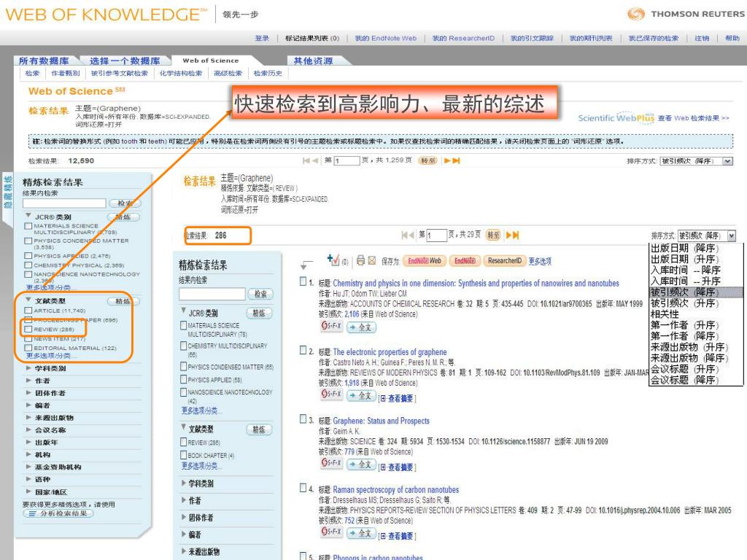Expand 查看摘要 for The electronic properties of graphene
This screenshot has width=747, height=560.
(398, 399)
